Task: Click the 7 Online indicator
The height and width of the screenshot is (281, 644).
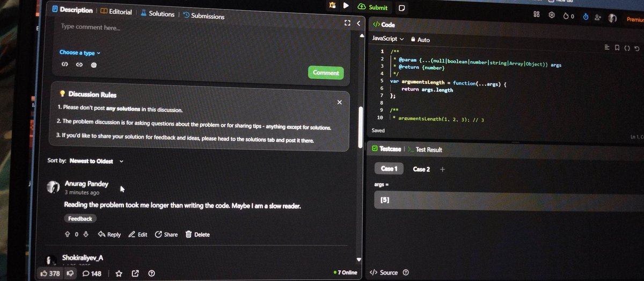Action: 345,272
